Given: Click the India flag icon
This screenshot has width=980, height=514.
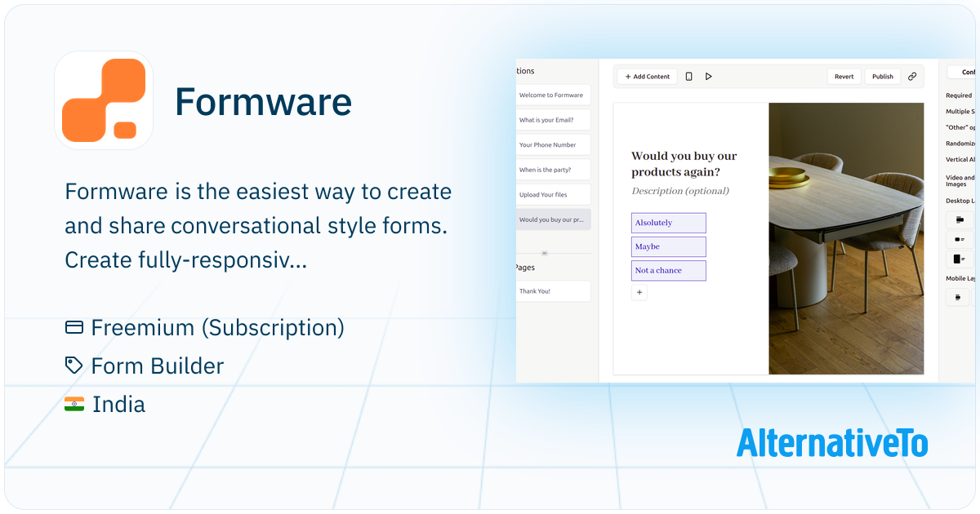Looking at the screenshot, I should (x=74, y=404).
